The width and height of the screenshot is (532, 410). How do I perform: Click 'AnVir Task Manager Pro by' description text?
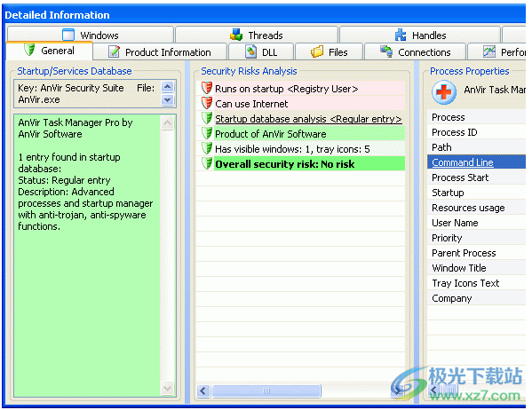click(x=75, y=122)
